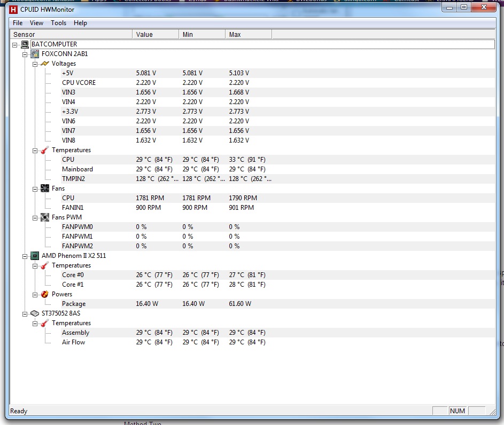
Task: Click the Sensor column header
Action: (x=72, y=34)
